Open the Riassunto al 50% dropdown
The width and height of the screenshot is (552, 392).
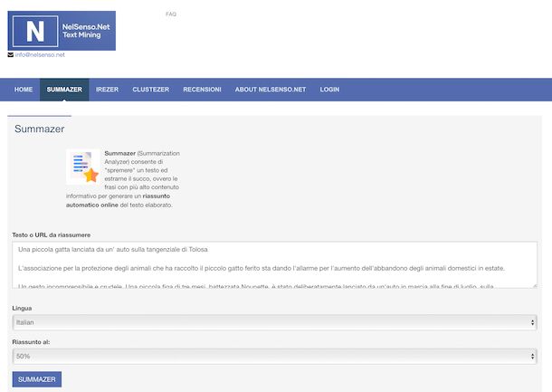pos(274,357)
